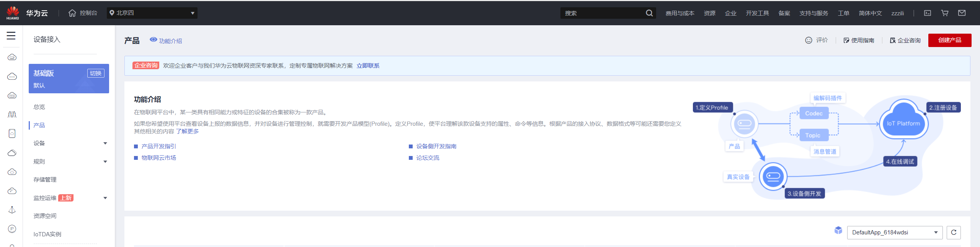Click the cube icon beside DefaultApp selector
Screen dimensions: 980x247
pos(838,230)
